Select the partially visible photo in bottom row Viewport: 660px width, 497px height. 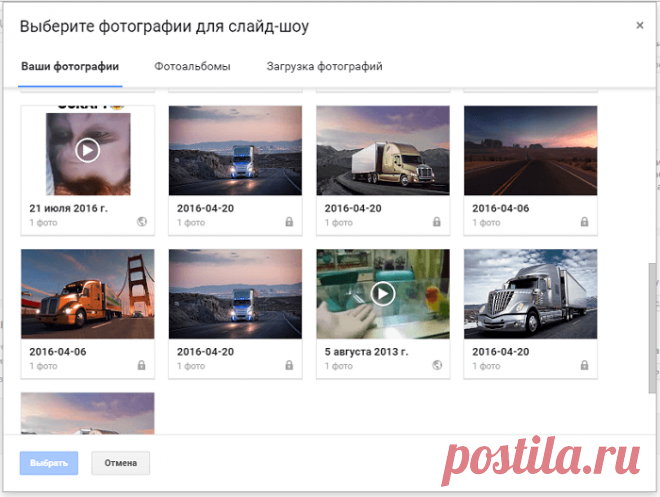(x=88, y=413)
